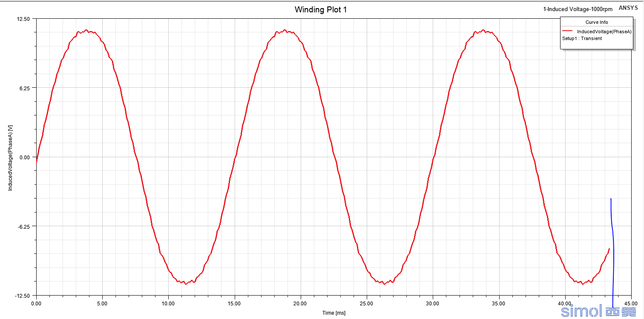Click the Y axis value 6.25
Viewport: 644px width, 319px height.
click(25, 88)
